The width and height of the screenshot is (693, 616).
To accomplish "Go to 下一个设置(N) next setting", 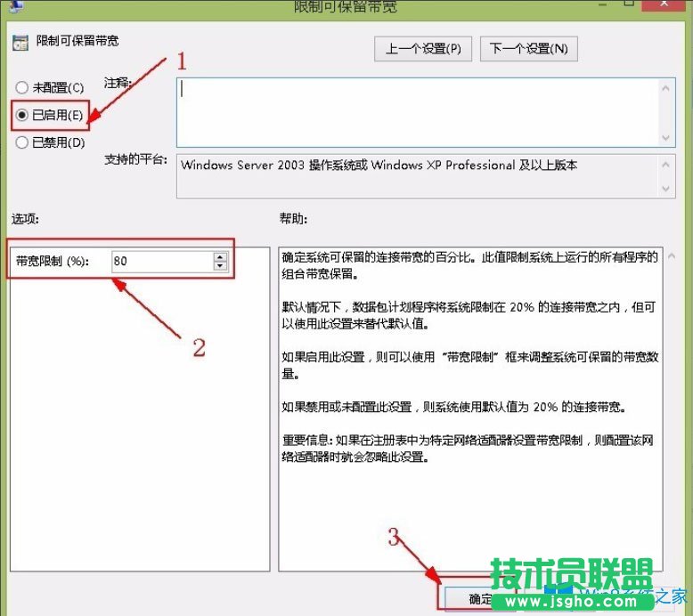I will 528,49.
